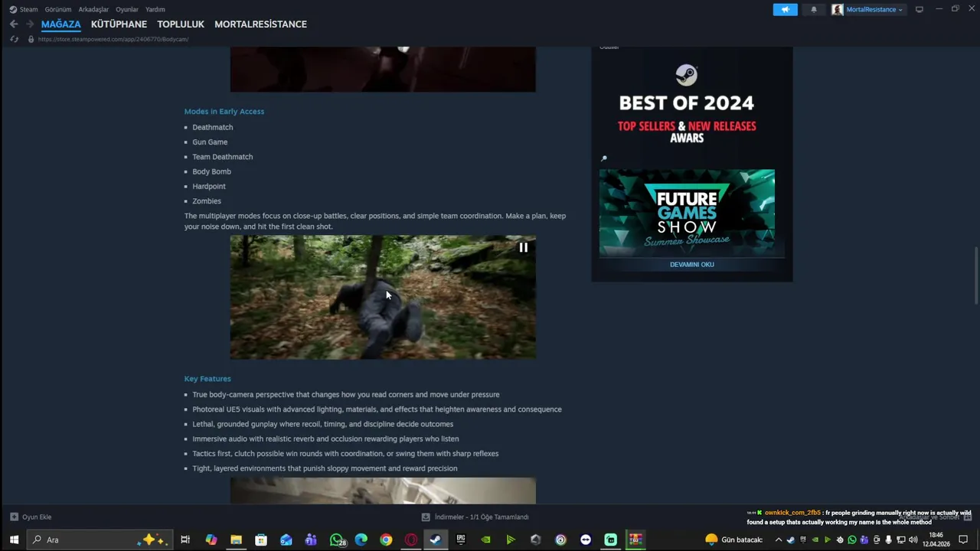The image size is (980, 551).
Task: Click the Zombies list item
Action: tap(207, 201)
